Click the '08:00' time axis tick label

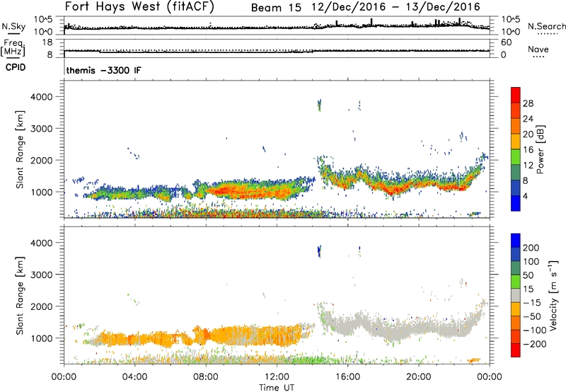click(x=206, y=377)
